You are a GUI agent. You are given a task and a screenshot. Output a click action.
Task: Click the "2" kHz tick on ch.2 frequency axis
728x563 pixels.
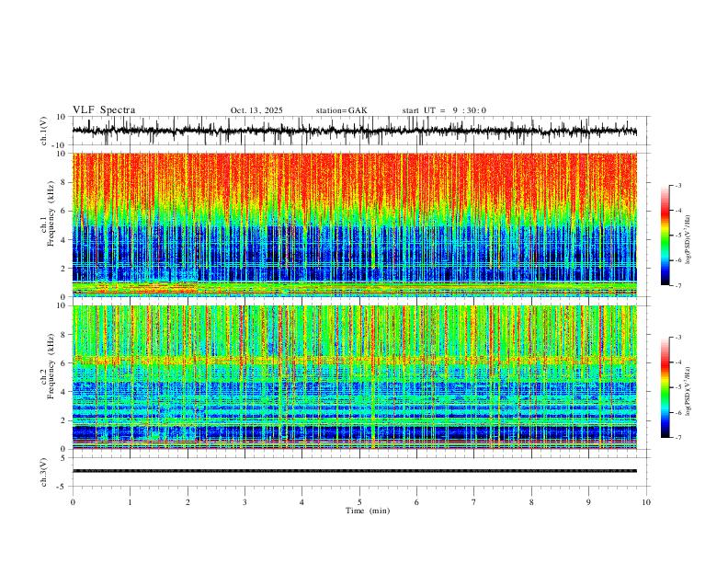click(63, 420)
